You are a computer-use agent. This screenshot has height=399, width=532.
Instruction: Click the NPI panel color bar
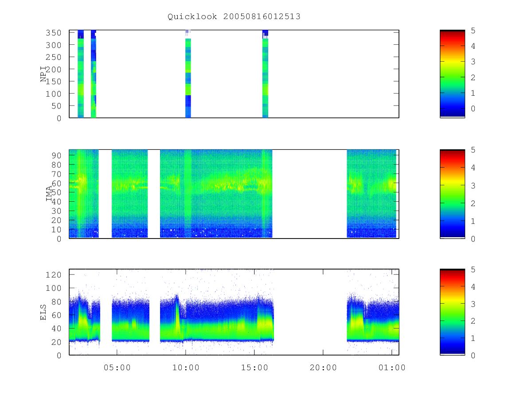(452, 74)
